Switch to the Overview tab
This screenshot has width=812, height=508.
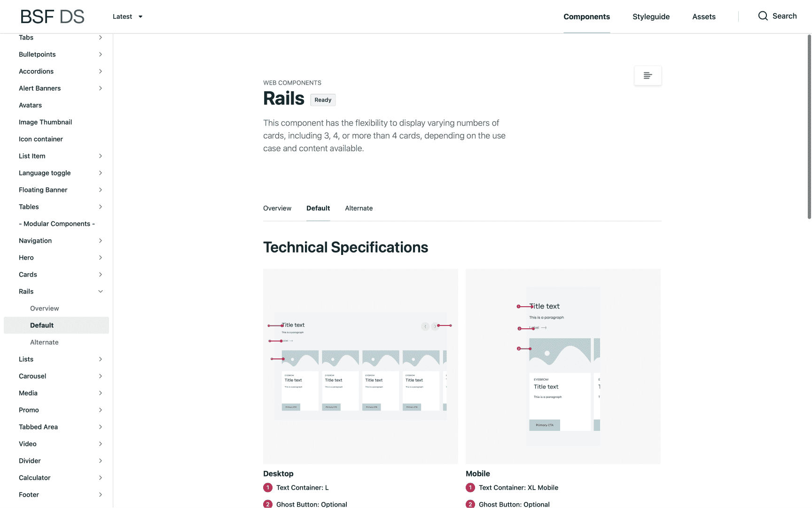277,208
